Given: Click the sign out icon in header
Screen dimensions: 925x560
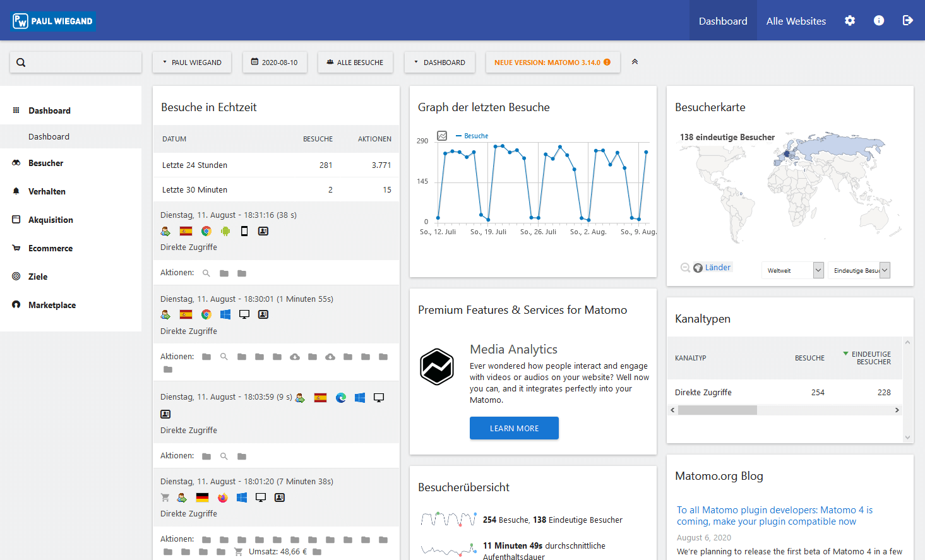Looking at the screenshot, I should coord(908,21).
